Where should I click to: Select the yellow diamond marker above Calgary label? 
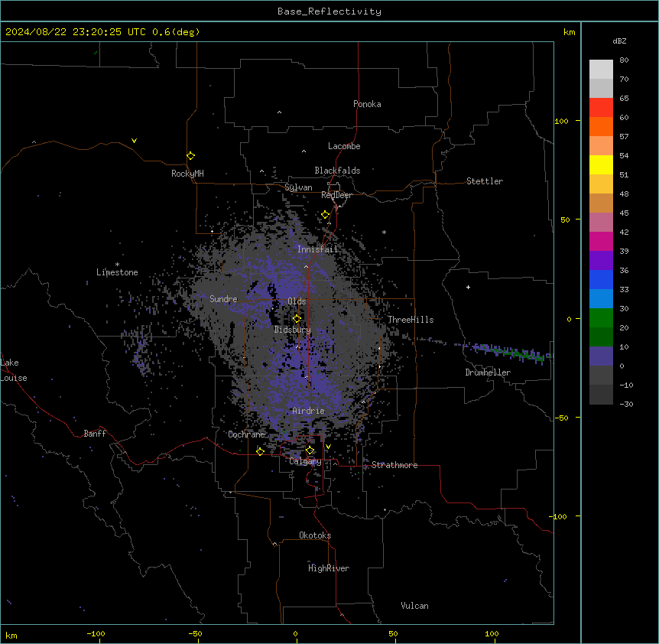pyautogui.click(x=310, y=450)
